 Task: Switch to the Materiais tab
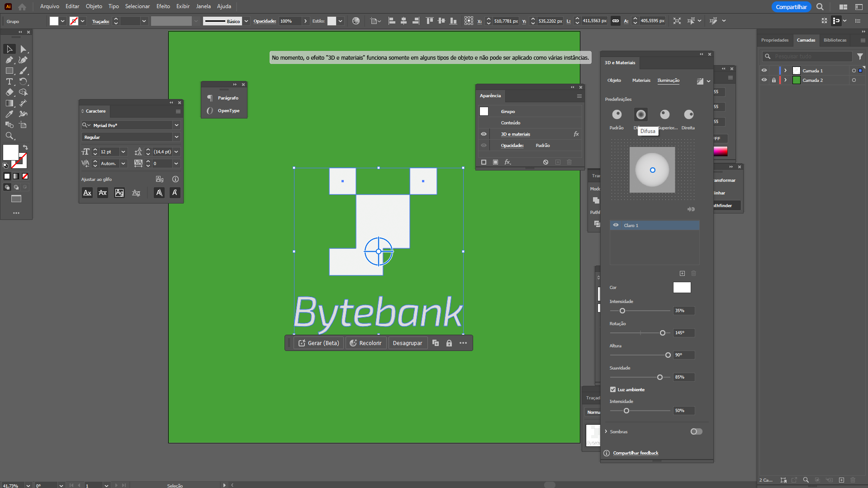tap(641, 81)
